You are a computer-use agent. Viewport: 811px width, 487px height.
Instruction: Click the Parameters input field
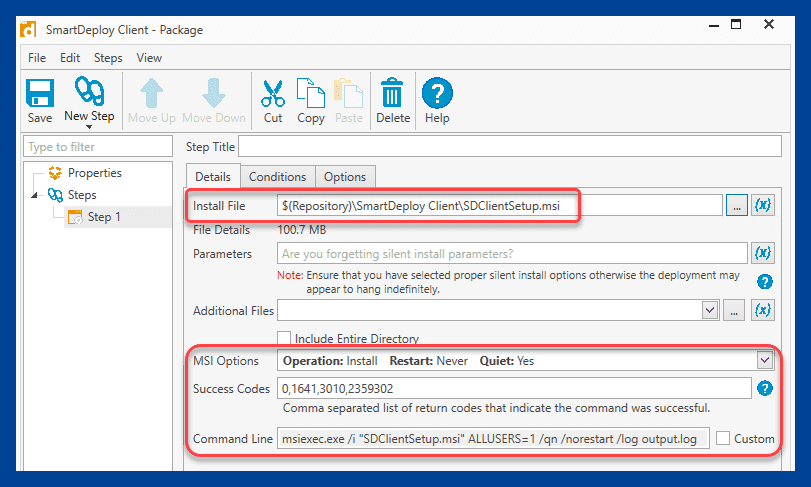click(512, 253)
